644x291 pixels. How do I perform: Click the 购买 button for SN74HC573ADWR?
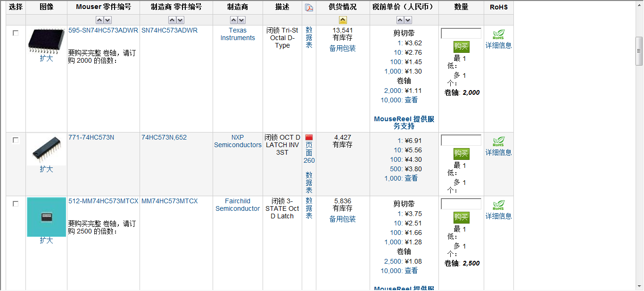click(x=461, y=47)
